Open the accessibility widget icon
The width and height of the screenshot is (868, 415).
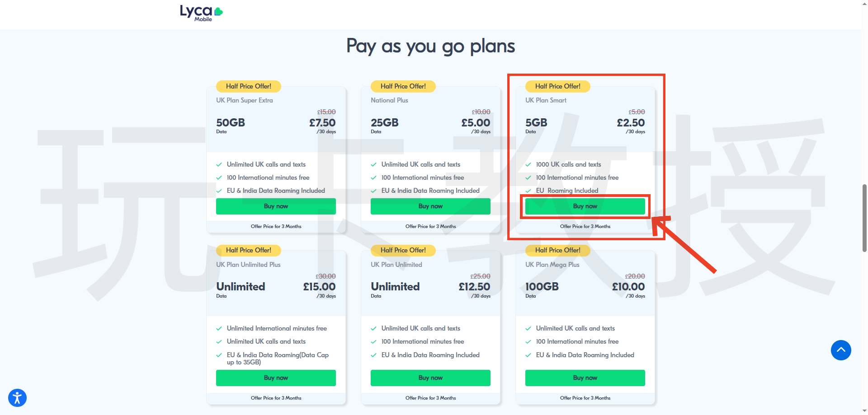pos(17,398)
